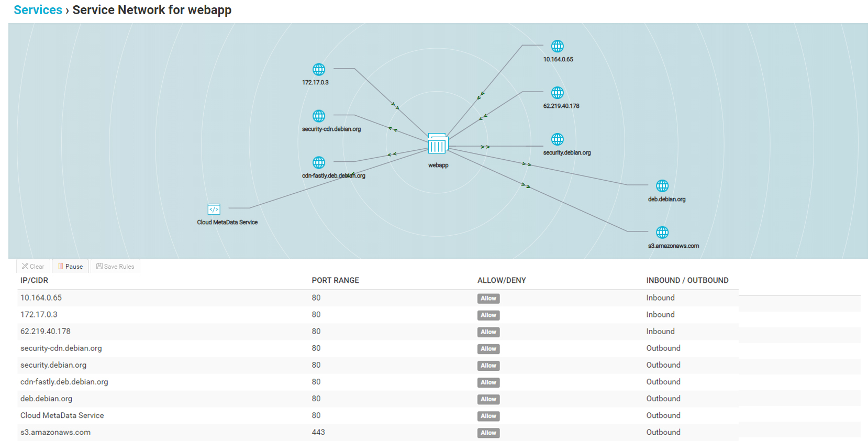
Task: Click port 443 of s3.amazonaws.com
Action: coord(318,432)
